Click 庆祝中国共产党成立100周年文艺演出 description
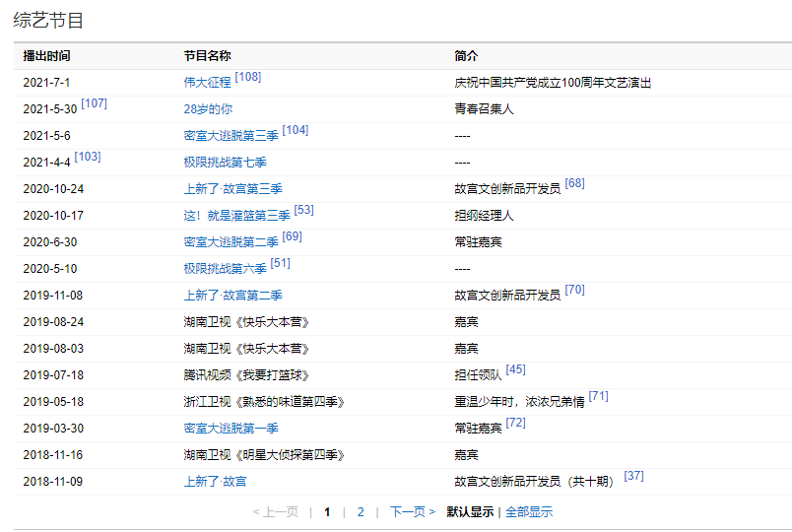The height and width of the screenshot is (532, 792). pos(553,83)
